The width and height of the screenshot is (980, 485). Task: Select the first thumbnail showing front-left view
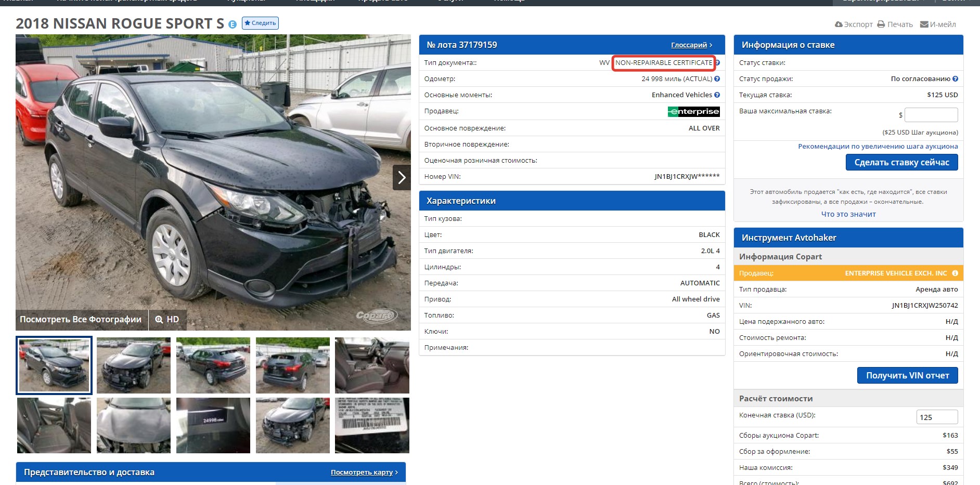[54, 365]
